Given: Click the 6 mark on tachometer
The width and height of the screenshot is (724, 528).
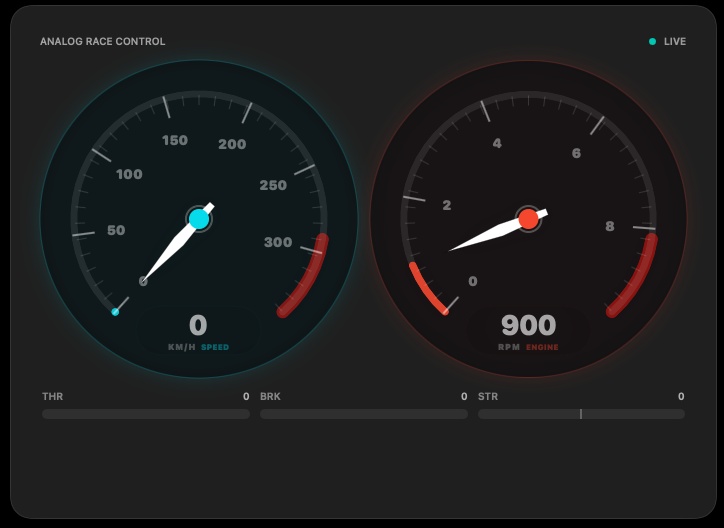Looking at the screenshot, I should [x=576, y=153].
